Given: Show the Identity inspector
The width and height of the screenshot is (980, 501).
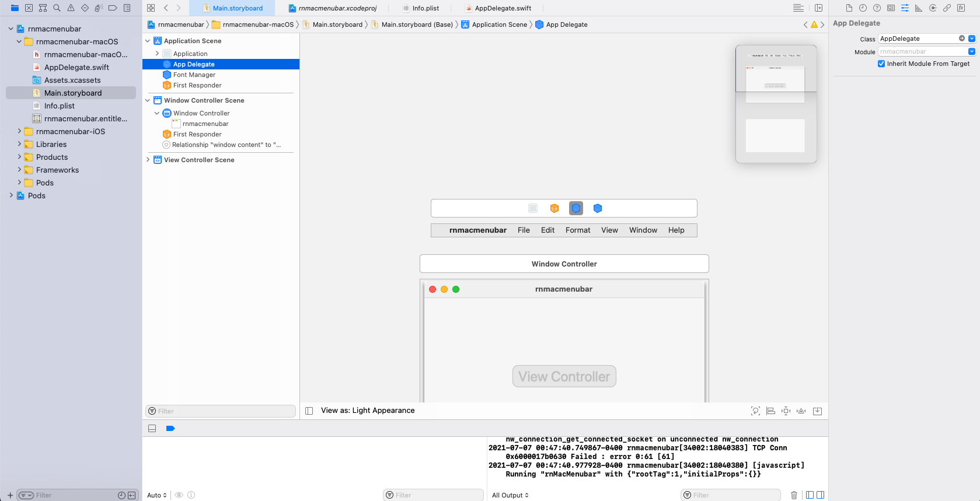Looking at the screenshot, I should [x=891, y=8].
